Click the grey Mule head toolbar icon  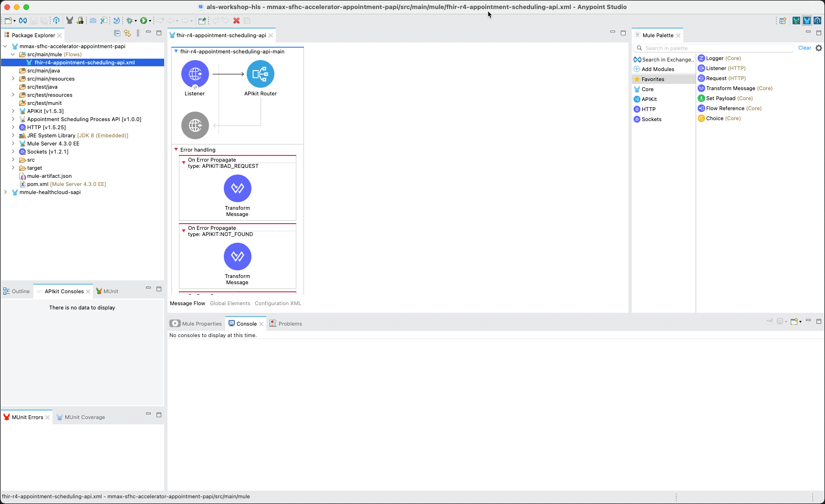coord(70,21)
